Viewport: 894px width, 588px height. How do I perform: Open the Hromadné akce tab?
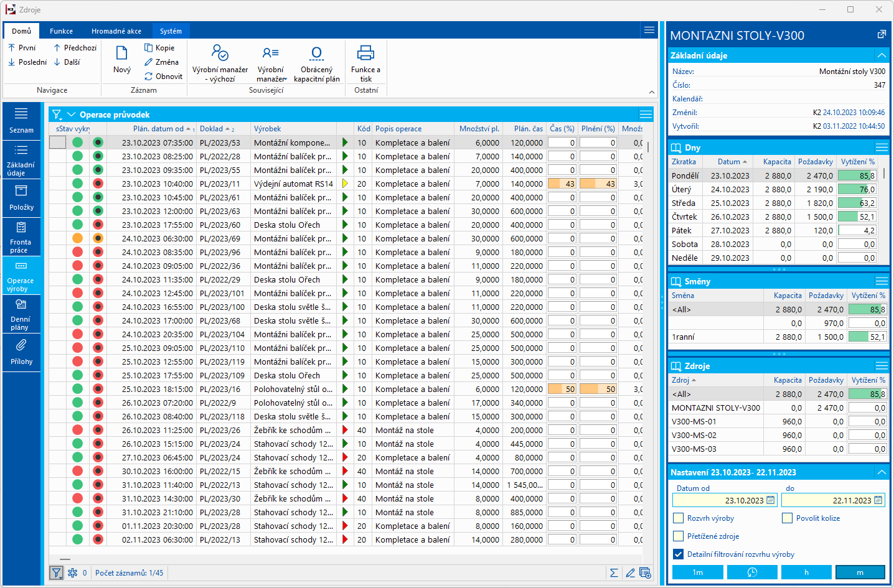point(116,31)
